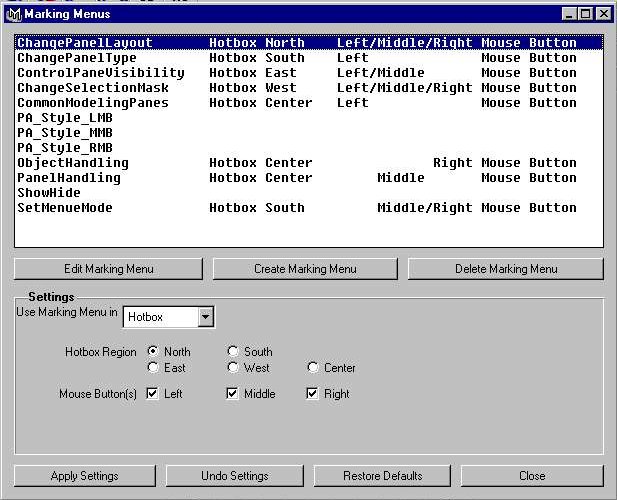Select ChangePanelType list row
617x500 pixels.
pos(309,58)
